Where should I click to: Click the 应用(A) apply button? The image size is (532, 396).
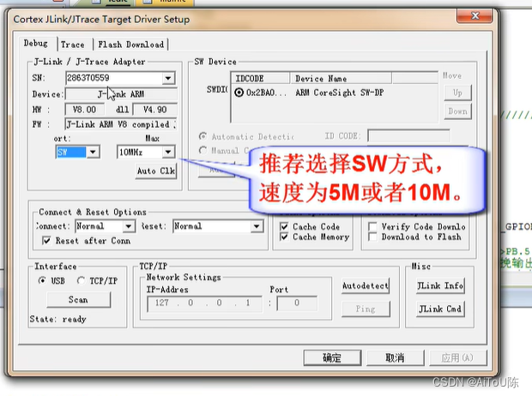(x=457, y=357)
